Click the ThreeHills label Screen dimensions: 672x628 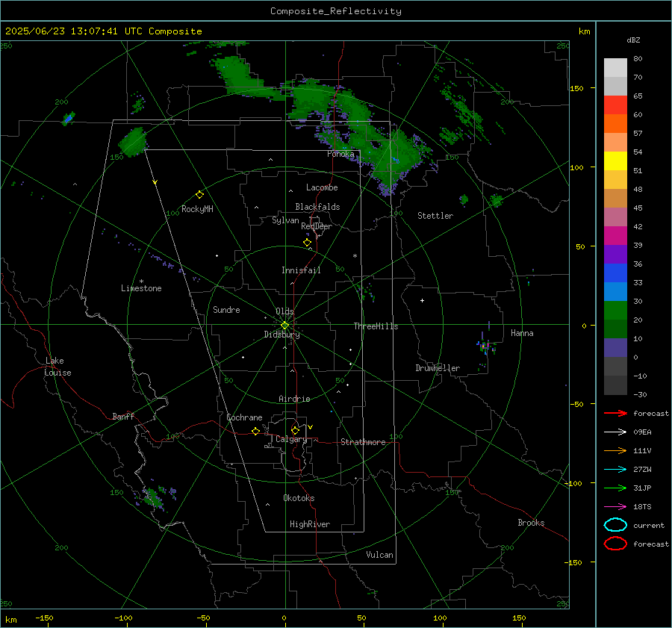tap(376, 326)
